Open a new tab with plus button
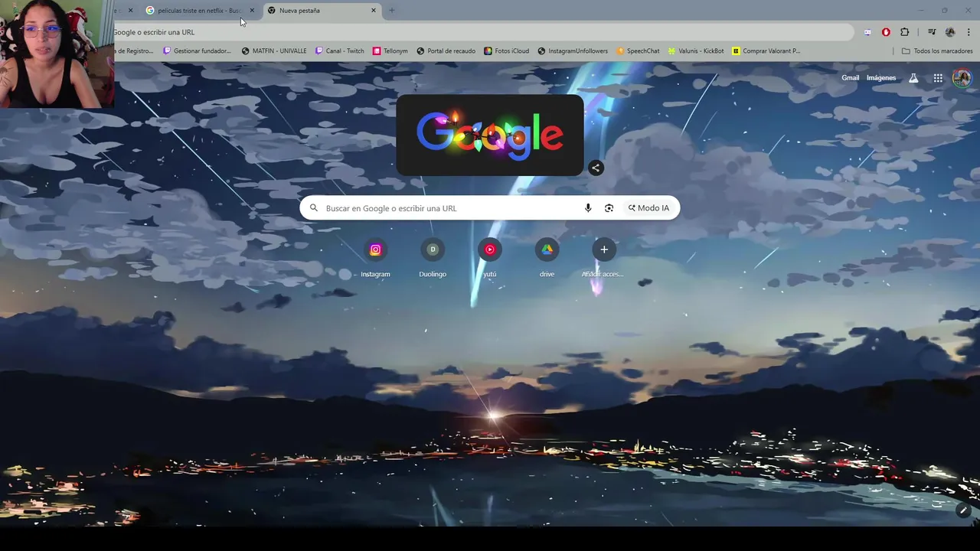This screenshot has width=980, height=551. [x=391, y=11]
